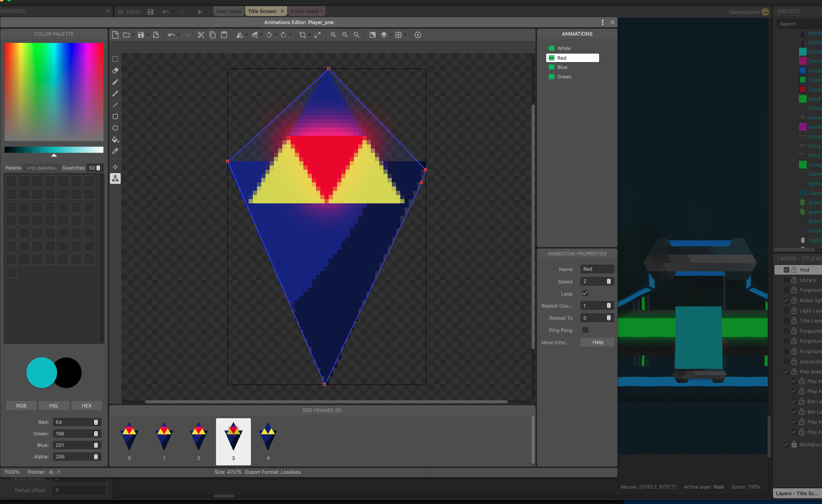Screen dimensions: 822x504
Task: Select the color picker eyedropper tool
Action: click(115, 151)
